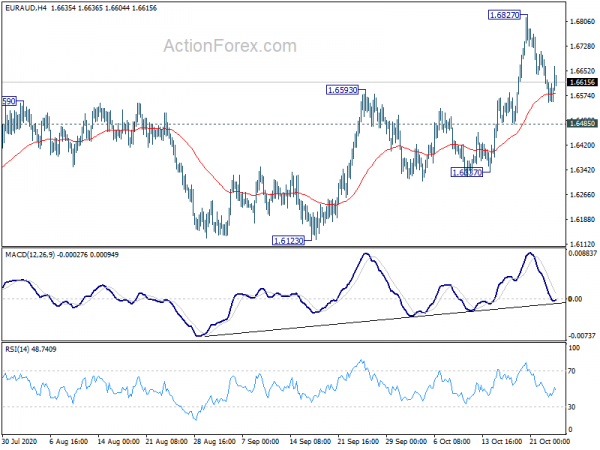Image resolution: width=600 pixels, height=450 pixels.
Task: Click the MACD 0.00 zero level label
Action: point(576,299)
